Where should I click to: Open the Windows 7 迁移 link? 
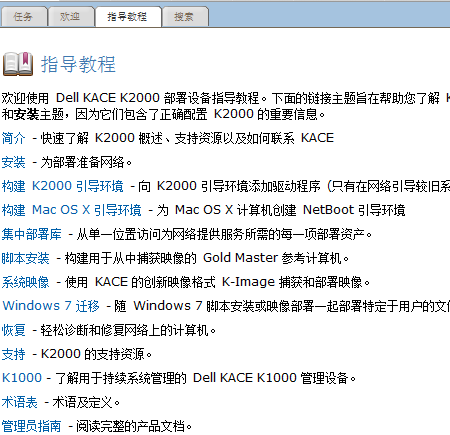51,306
